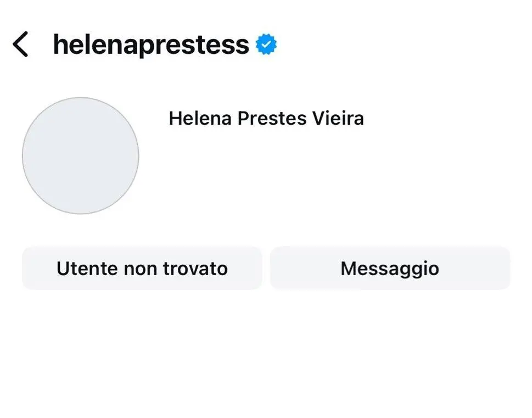Tap the checkmark badge beside helenaprestess
The image size is (532, 418).
point(266,44)
